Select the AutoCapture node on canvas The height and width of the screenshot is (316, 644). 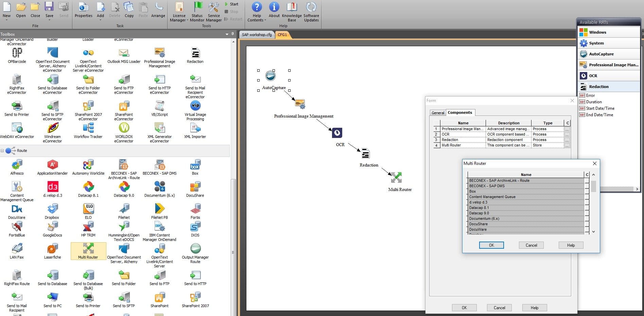click(271, 75)
